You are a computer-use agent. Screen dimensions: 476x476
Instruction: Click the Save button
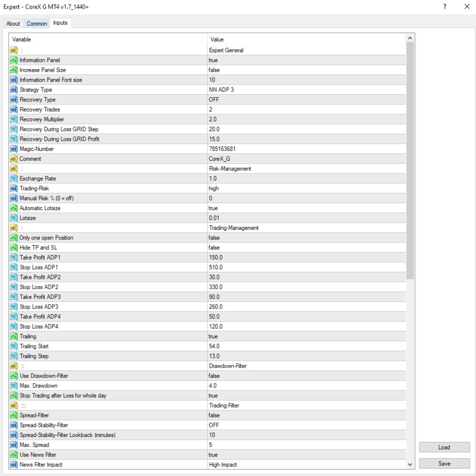(444, 464)
